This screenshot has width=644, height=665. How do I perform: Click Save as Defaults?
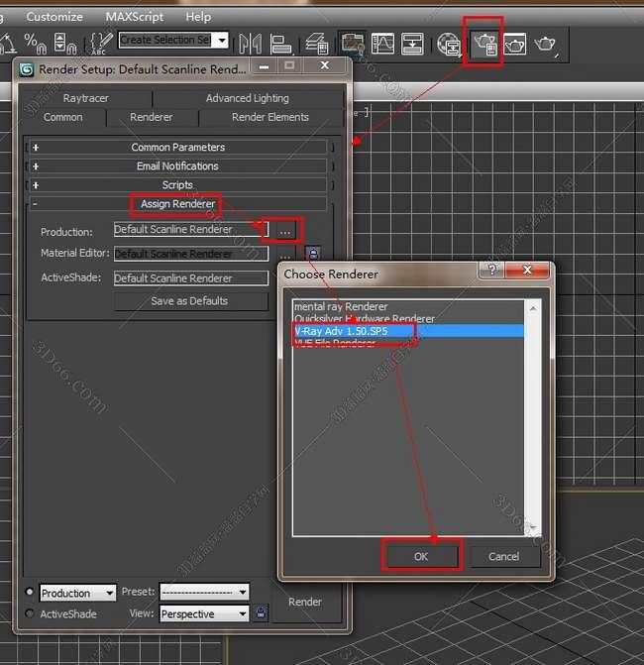(191, 301)
